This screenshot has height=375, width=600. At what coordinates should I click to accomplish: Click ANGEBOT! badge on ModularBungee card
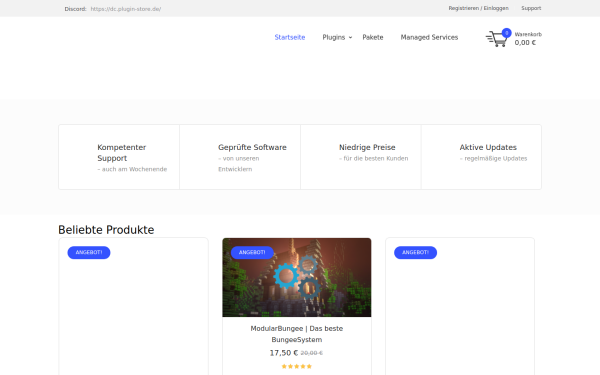(x=252, y=253)
